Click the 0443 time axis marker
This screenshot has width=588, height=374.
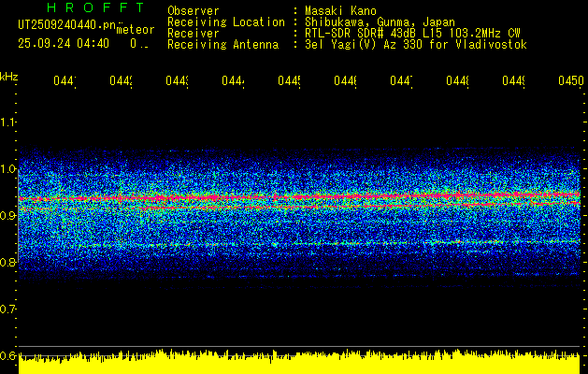pyautogui.click(x=177, y=80)
